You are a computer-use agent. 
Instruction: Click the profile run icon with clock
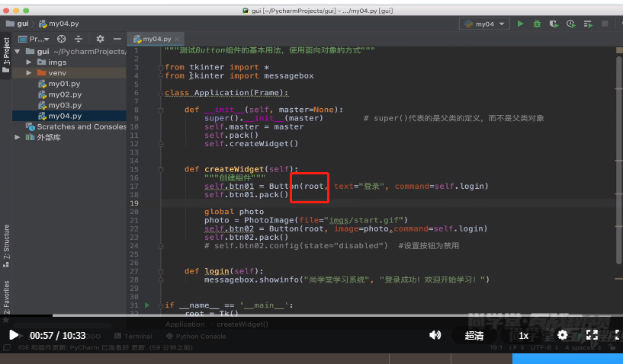[x=571, y=24]
